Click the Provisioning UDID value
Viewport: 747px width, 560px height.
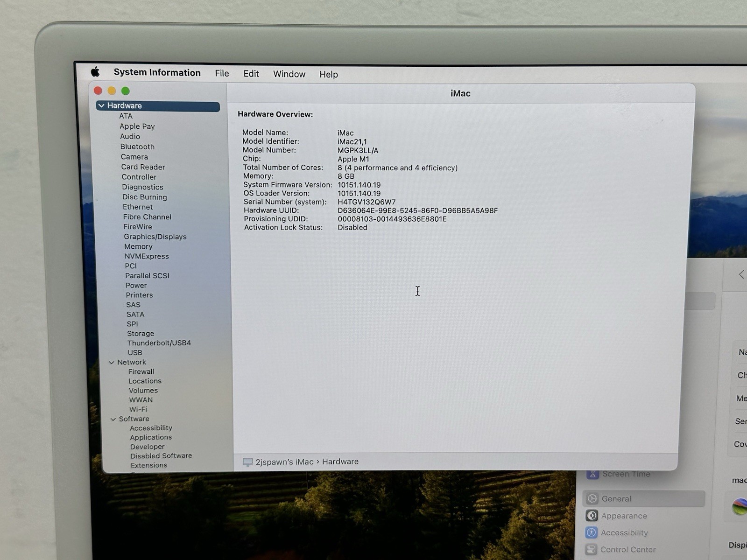(x=392, y=219)
